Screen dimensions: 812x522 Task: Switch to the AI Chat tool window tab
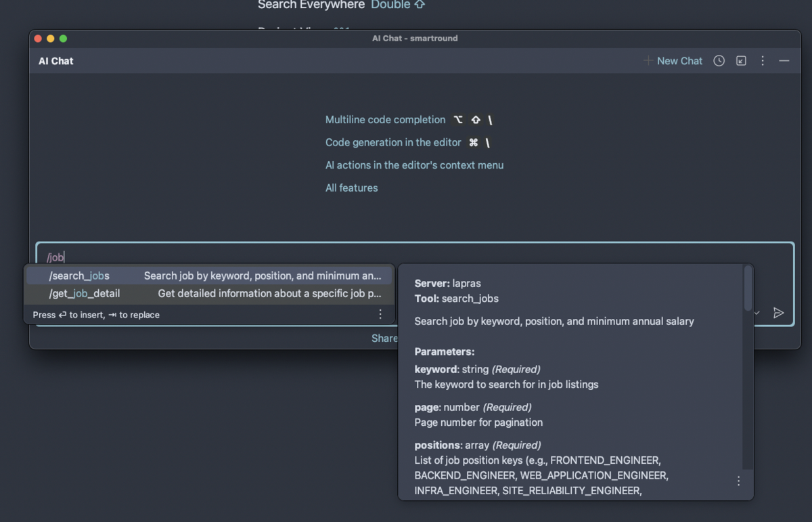click(55, 61)
